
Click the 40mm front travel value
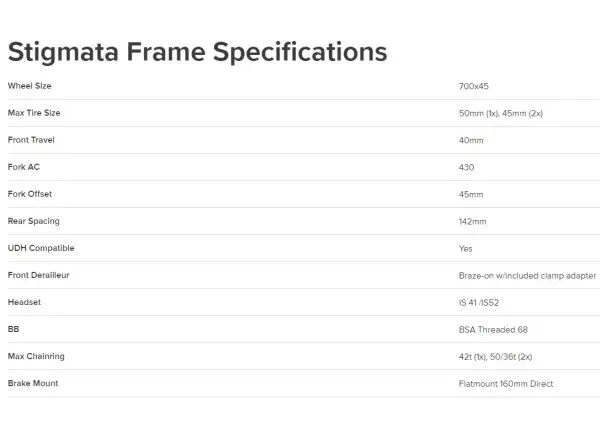(x=471, y=140)
